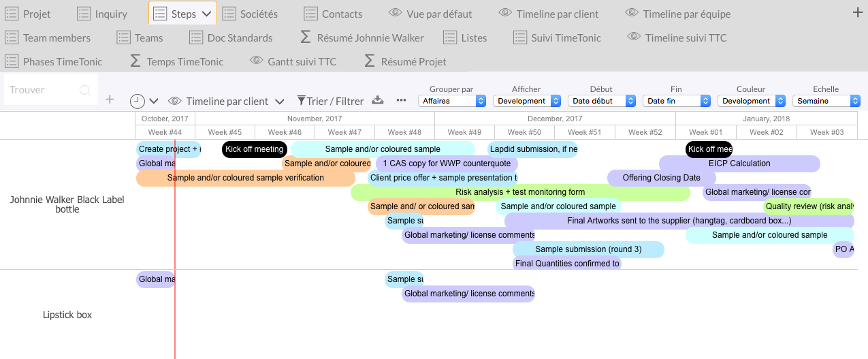Viewport: 868px width, 359px height.
Task: Select Final Quantities confirmed bar
Action: (567, 264)
